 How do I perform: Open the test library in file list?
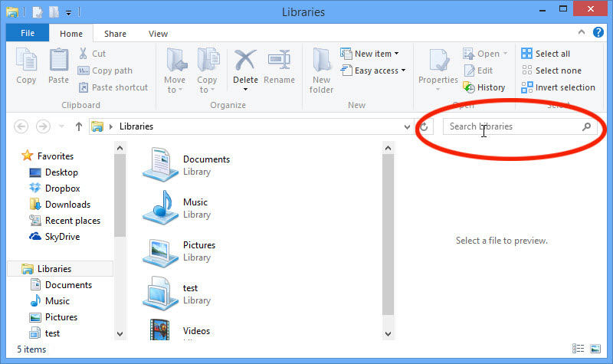click(x=177, y=294)
